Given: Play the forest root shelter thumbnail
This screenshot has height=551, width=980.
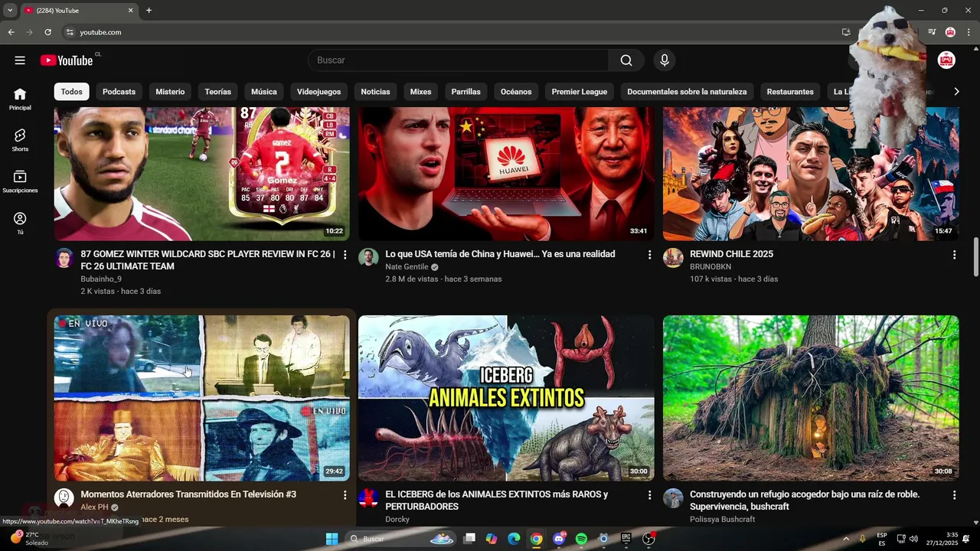Looking at the screenshot, I should pyautogui.click(x=811, y=398).
